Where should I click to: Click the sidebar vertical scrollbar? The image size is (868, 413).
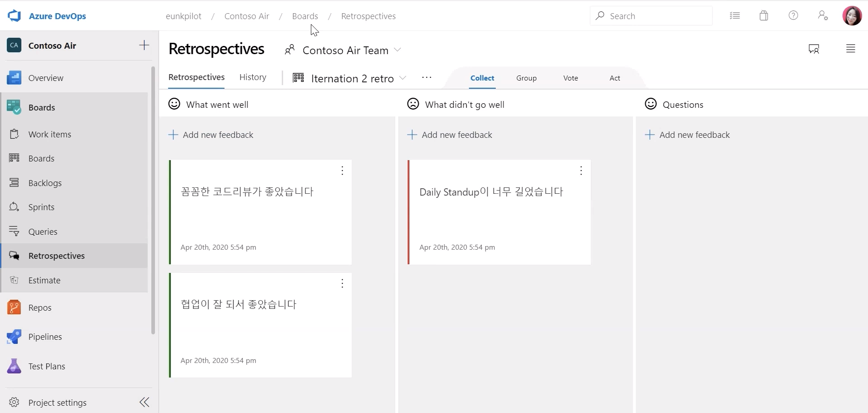(153, 200)
